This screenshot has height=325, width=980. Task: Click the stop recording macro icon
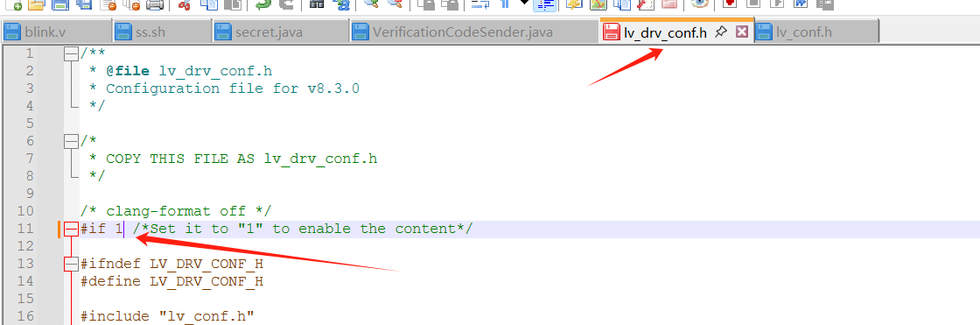[x=752, y=4]
